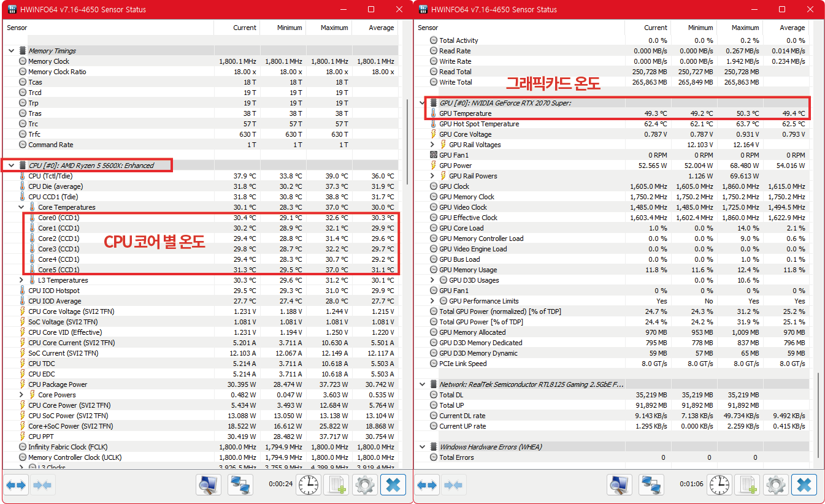Click networked computers icon in right window toolbar
The width and height of the screenshot is (825, 504).
coord(651,485)
